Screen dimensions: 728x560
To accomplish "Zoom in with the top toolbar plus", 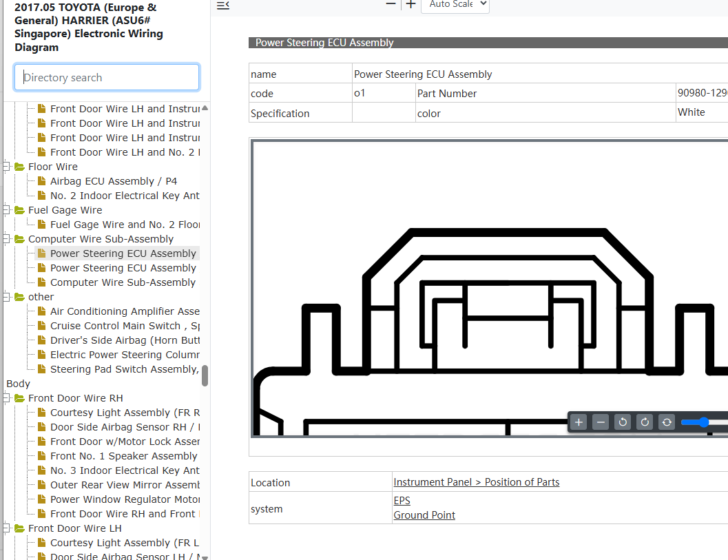I will [x=411, y=4].
